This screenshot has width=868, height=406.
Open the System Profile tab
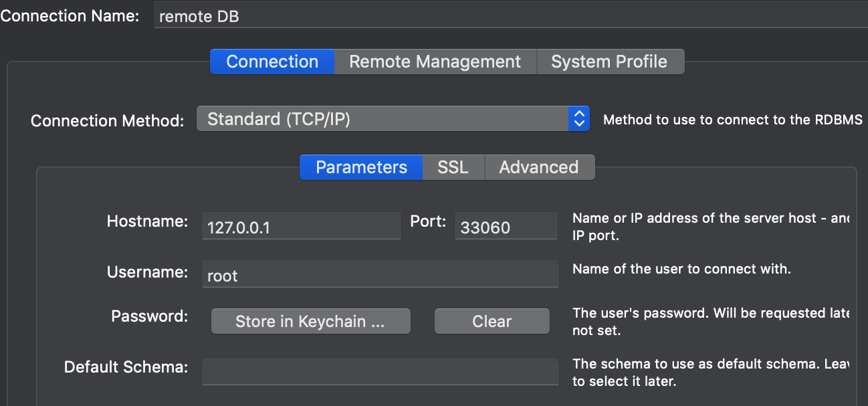tap(609, 62)
